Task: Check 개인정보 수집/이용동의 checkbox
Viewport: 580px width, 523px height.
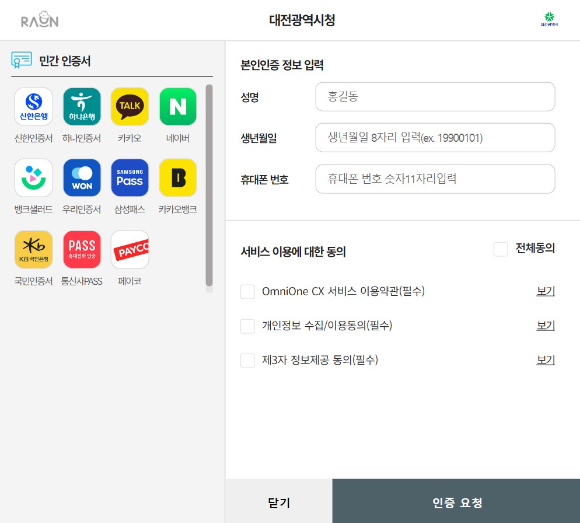Action: [x=247, y=326]
